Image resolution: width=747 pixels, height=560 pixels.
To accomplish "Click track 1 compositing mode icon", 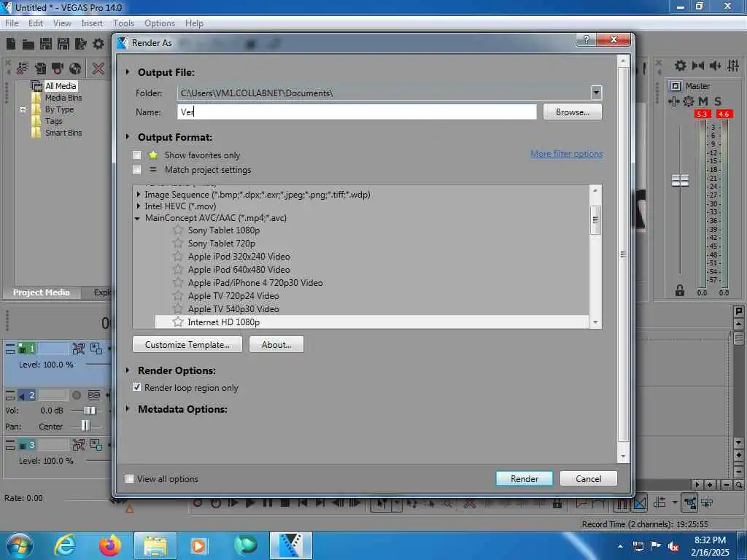I will click(96, 349).
